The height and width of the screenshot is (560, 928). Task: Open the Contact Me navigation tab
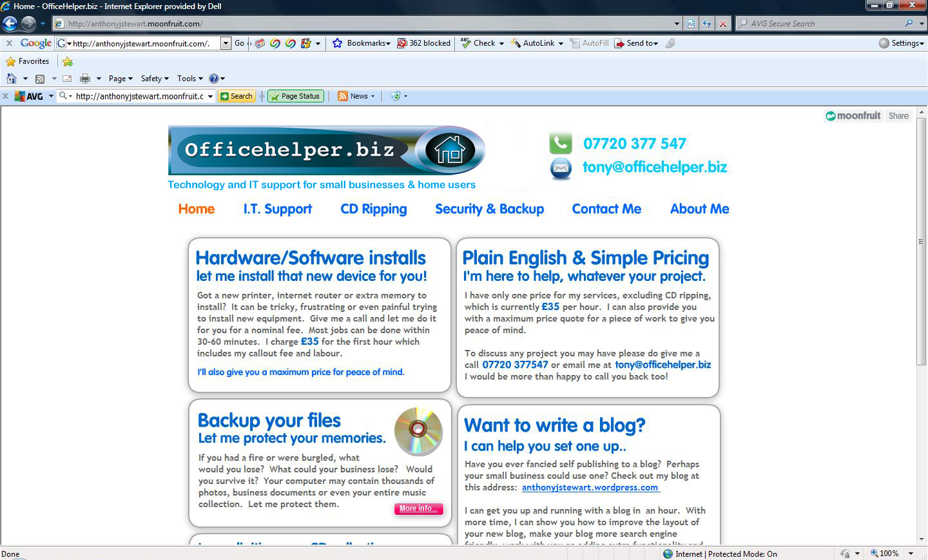(606, 209)
